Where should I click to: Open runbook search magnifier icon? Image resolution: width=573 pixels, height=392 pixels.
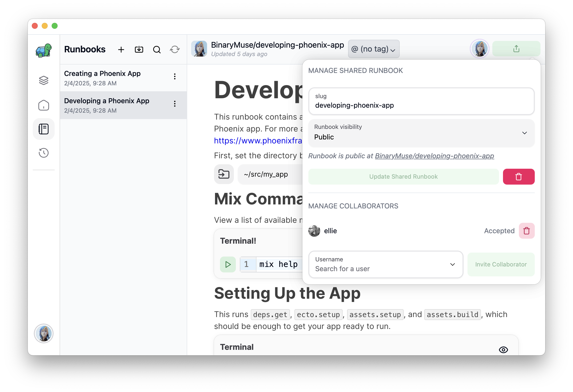tap(157, 50)
